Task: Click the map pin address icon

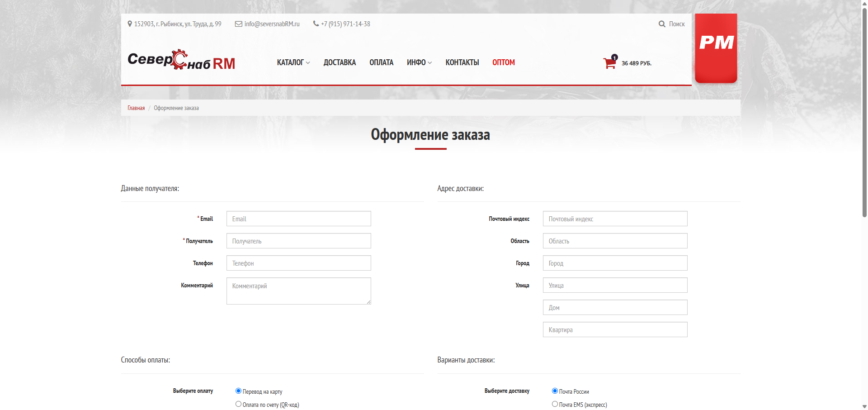Action: 130,24
